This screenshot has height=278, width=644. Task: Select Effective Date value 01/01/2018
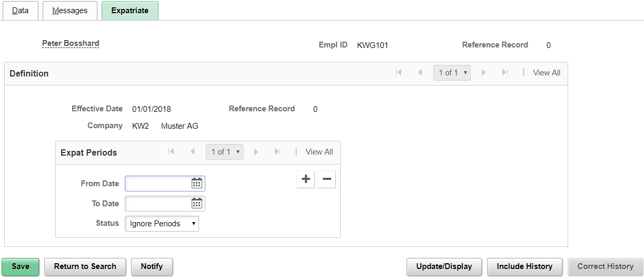(152, 109)
